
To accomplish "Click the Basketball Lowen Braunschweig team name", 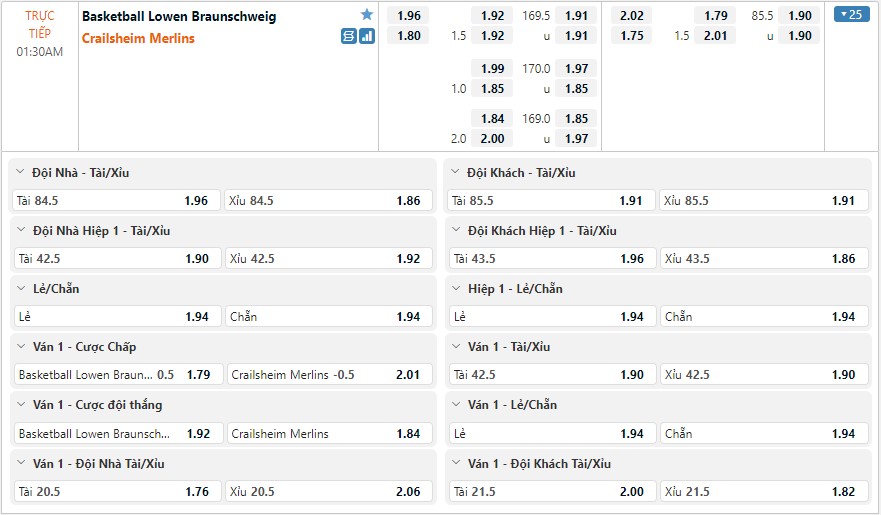I will point(179,16).
